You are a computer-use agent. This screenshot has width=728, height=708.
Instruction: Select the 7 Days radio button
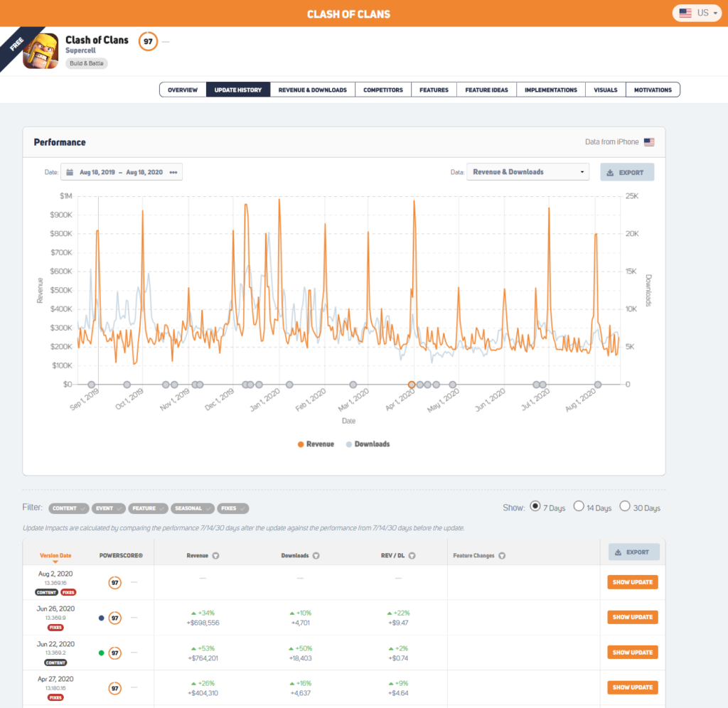535,506
